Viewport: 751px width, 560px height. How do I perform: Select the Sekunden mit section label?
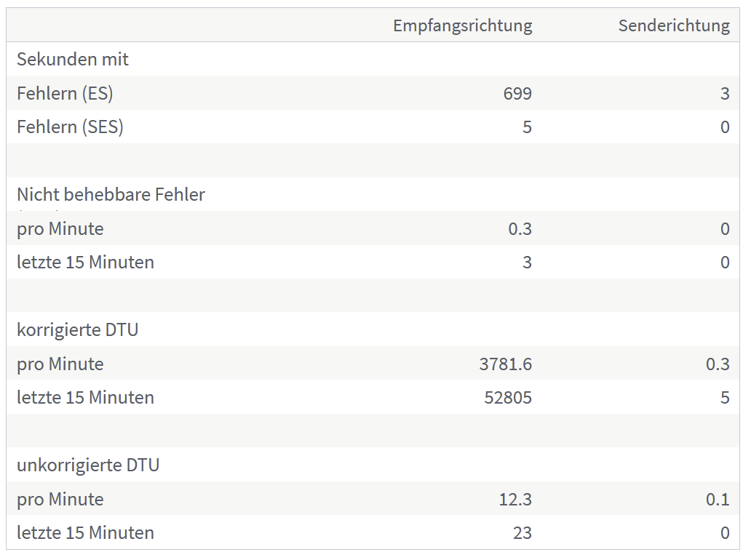tap(73, 60)
